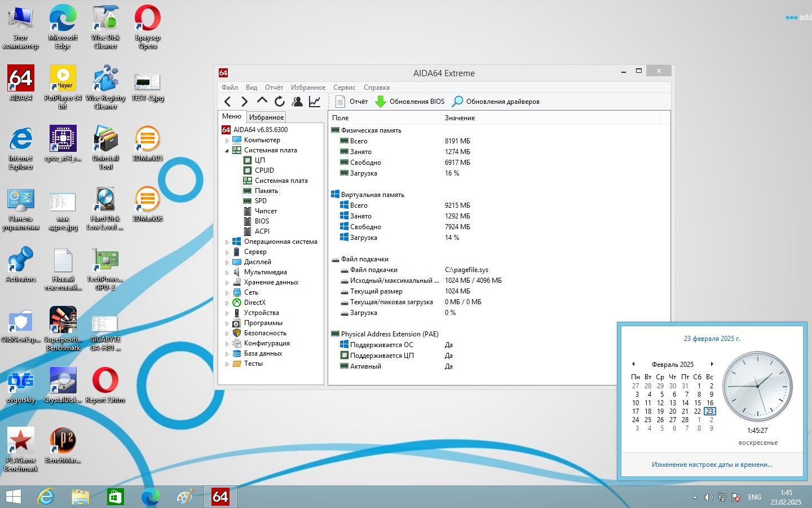Open date and time settings link
The height and width of the screenshot is (508, 812).
[712, 465]
